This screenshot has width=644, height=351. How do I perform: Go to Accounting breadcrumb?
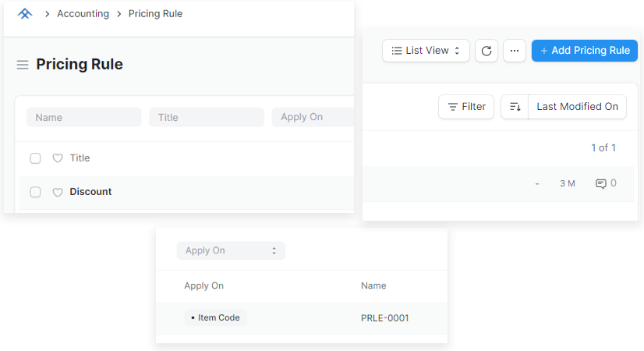(83, 13)
